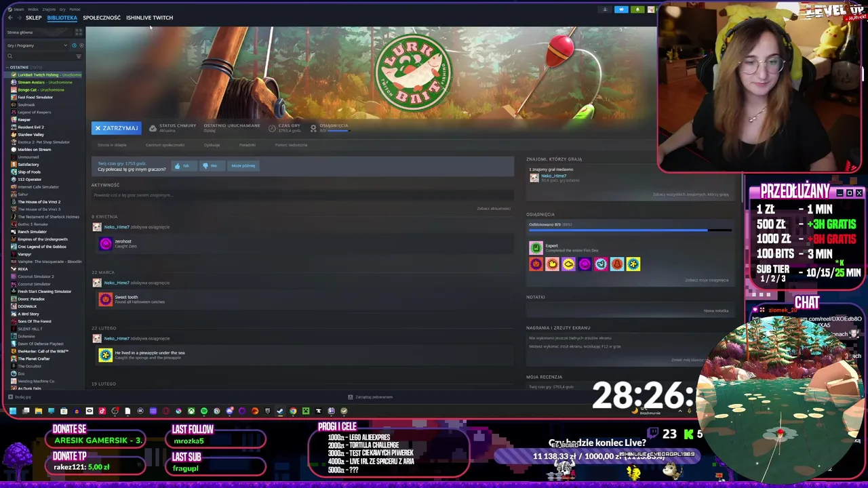Open the SKLEP store tab

[33, 18]
